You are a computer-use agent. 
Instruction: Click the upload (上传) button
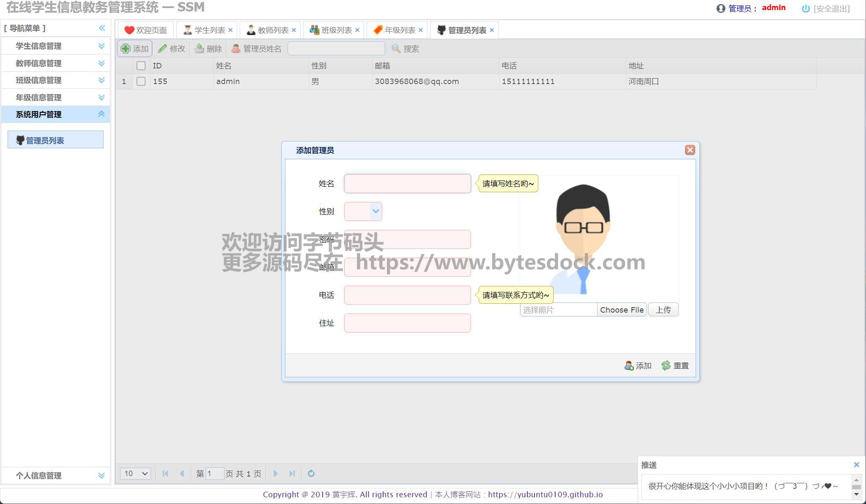click(663, 310)
